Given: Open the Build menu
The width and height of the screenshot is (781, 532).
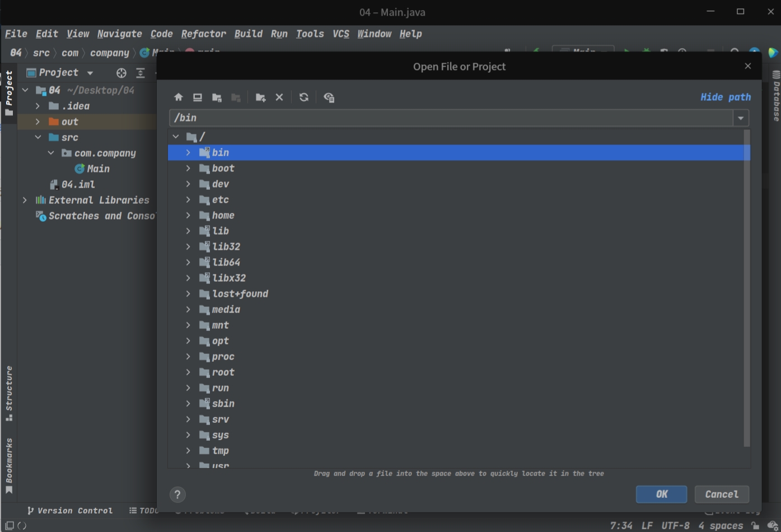Looking at the screenshot, I should (x=248, y=34).
